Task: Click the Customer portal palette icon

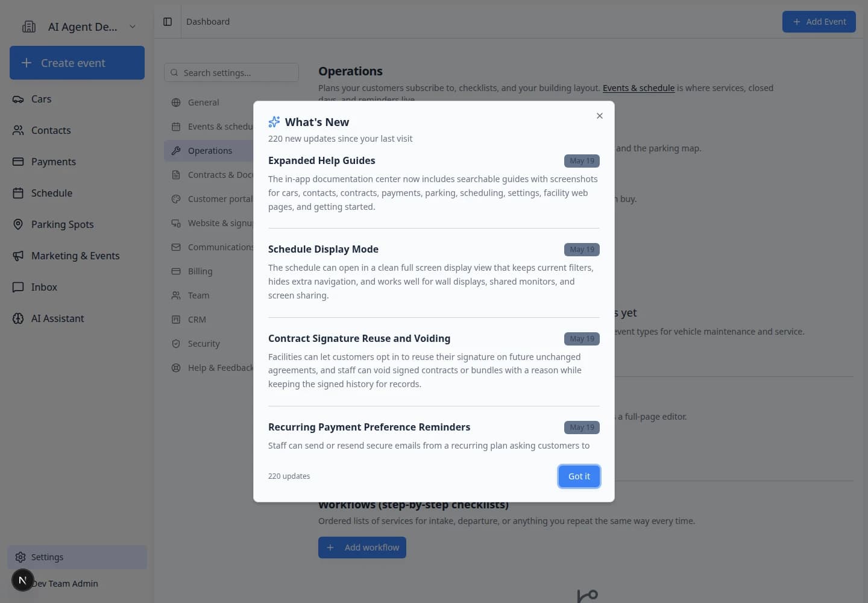Action: click(176, 199)
